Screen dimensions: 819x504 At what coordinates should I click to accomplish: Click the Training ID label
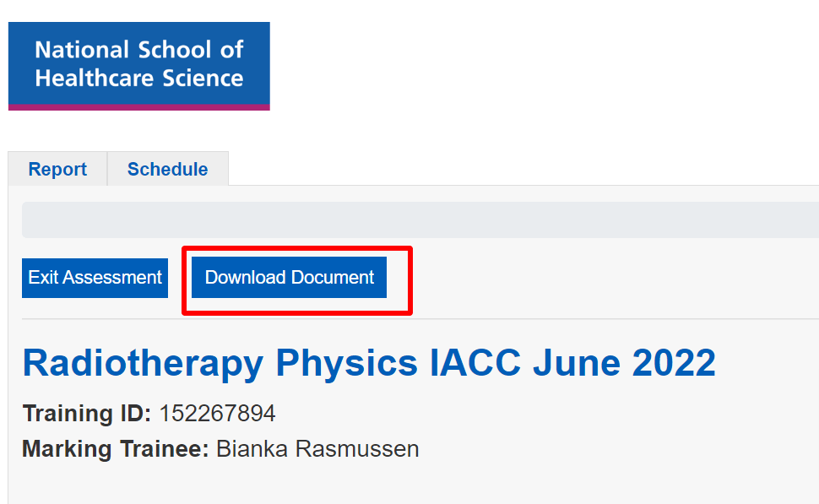pos(87,414)
